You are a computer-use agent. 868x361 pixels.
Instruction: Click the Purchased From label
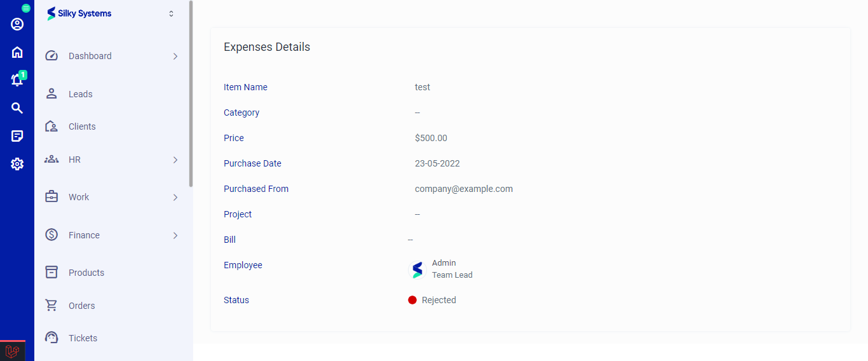point(256,189)
